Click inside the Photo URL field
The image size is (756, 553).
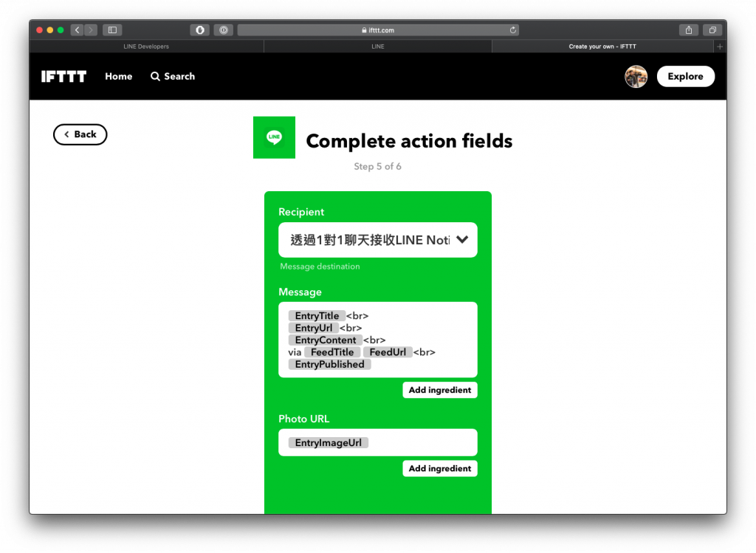(x=377, y=442)
